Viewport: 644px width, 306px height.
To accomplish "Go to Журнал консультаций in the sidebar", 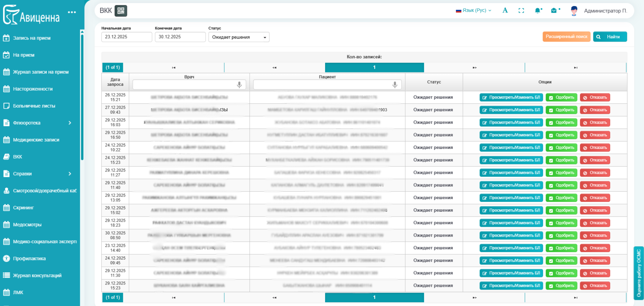I will [37, 276].
